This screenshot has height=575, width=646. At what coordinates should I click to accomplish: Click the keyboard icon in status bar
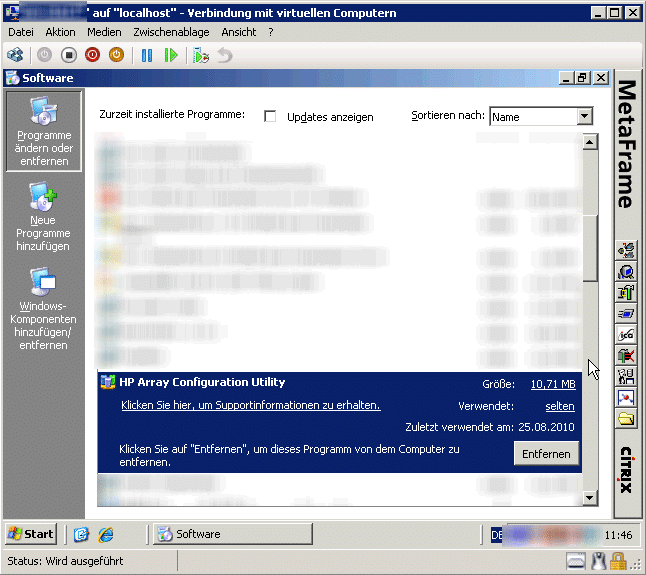(576, 561)
